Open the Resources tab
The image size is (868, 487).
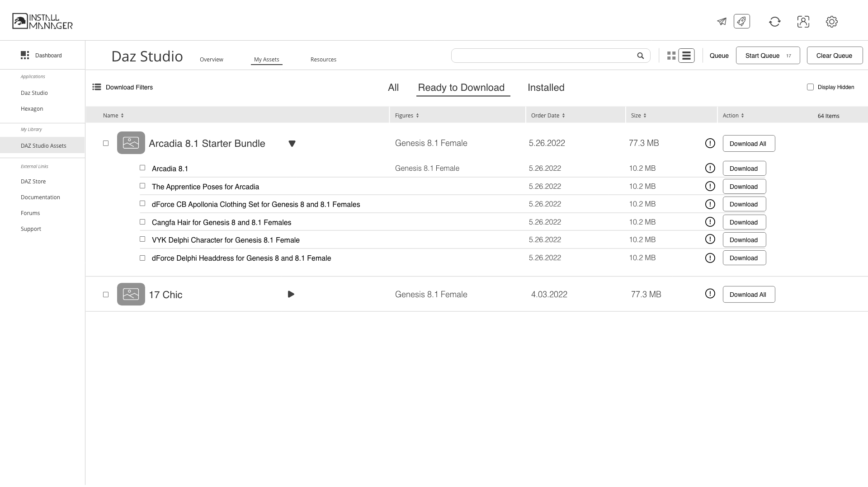click(x=323, y=60)
